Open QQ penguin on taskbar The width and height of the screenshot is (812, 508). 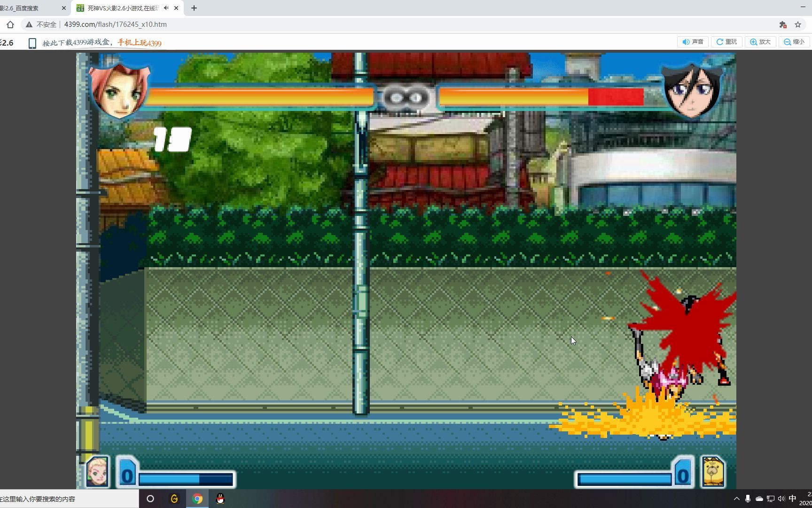pos(220,499)
